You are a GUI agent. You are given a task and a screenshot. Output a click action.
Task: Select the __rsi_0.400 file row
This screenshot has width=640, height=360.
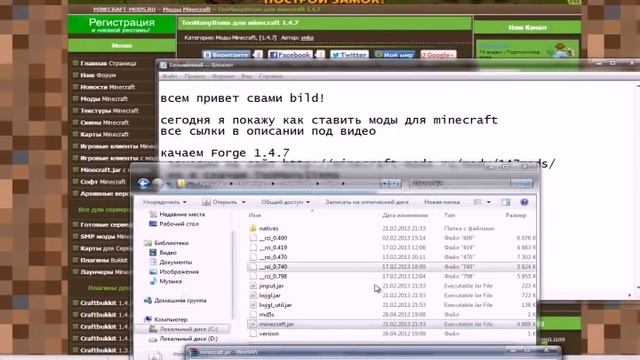[391, 238]
